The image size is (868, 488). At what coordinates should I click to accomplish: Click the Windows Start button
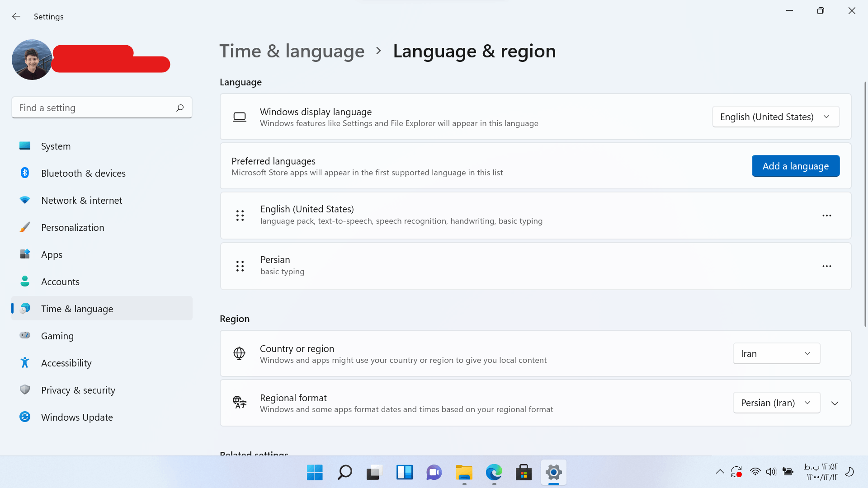(x=315, y=472)
